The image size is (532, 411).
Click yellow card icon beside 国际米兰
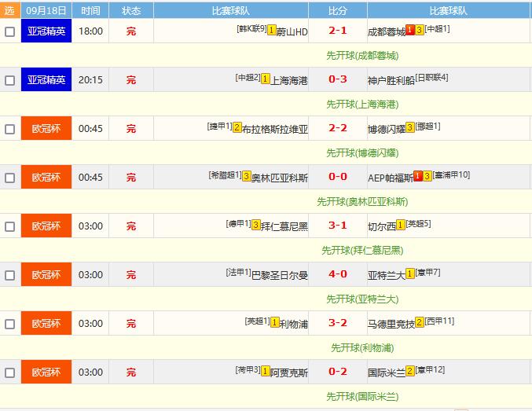click(x=410, y=371)
